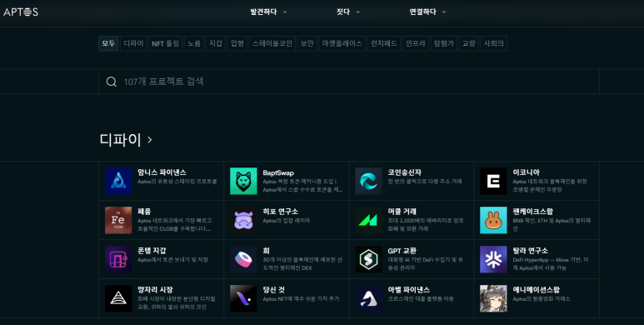Image resolution: width=644 pixels, height=325 pixels.
Task: Expand the 연결하다 navigation menu
Action: pyautogui.click(x=427, y=12)
